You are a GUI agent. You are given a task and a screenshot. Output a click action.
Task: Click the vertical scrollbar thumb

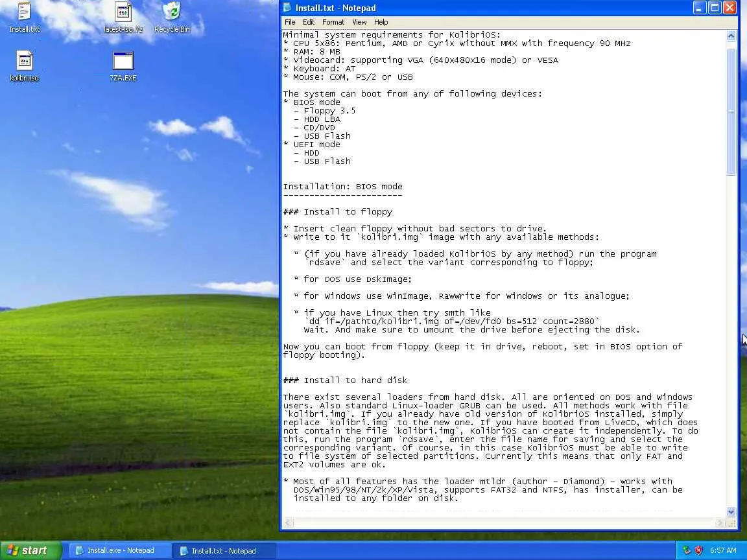click(x=731, y=112)
